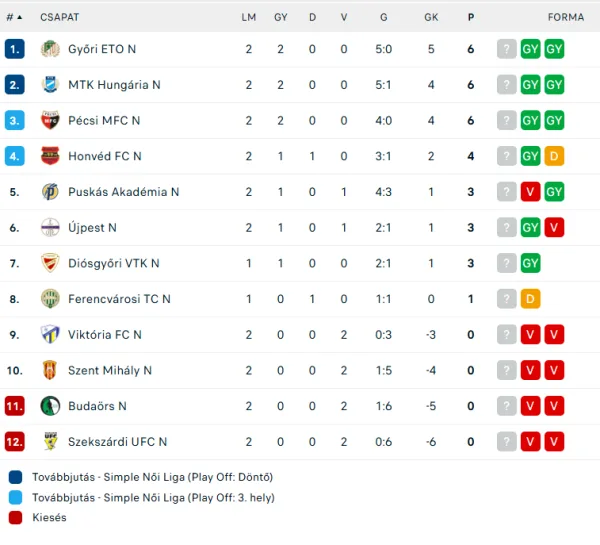Click the Pécsi MFC N club badge
Screen dimensions: 600x545
(50, 120)
